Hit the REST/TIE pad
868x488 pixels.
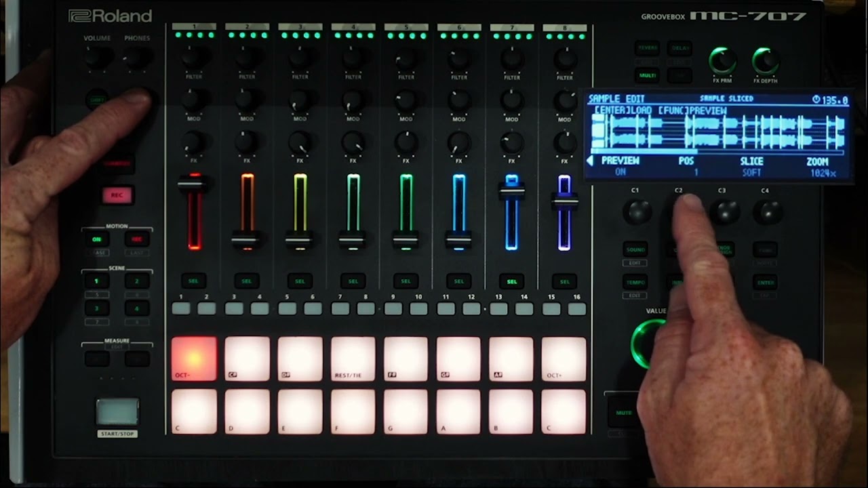[x=353, y=359]
